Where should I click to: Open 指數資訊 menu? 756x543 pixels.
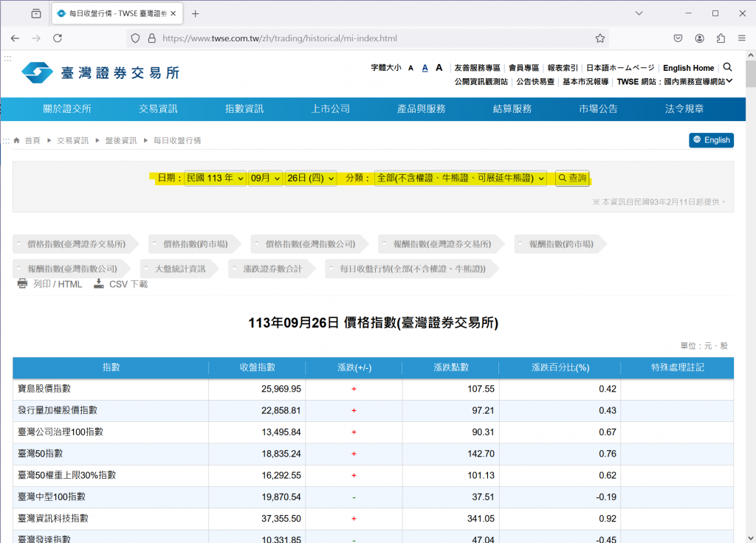244,109
